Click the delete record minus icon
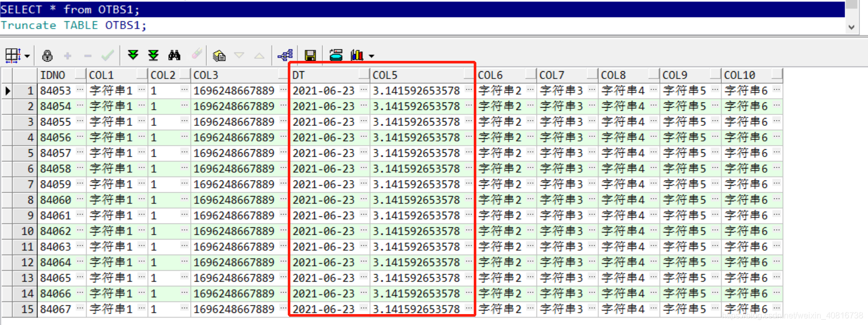Image resolution: width=868 pixels, height=325 pixels. point(88,56)
